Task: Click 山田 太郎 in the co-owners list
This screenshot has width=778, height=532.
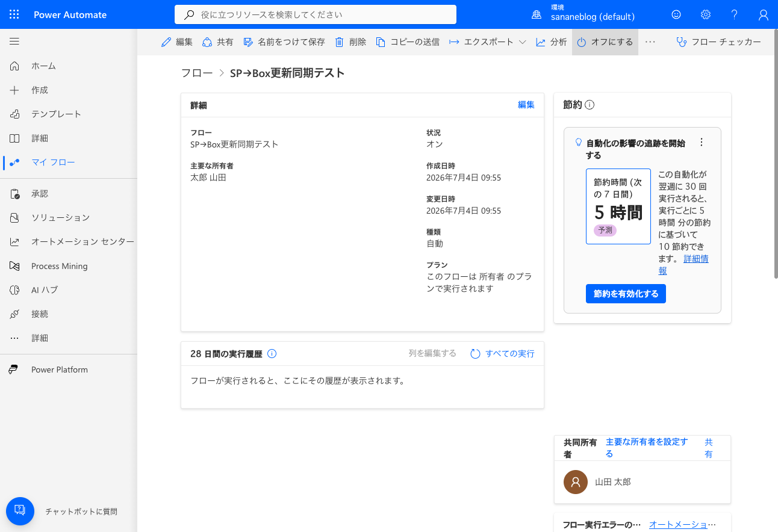Action: pos(613,482)
